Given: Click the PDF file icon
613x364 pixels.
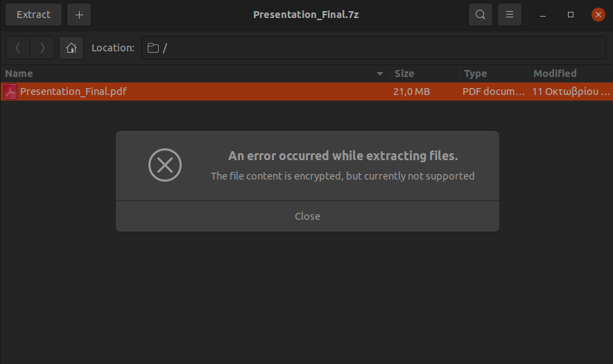Looking at the screenshot, I should (10, 92).
